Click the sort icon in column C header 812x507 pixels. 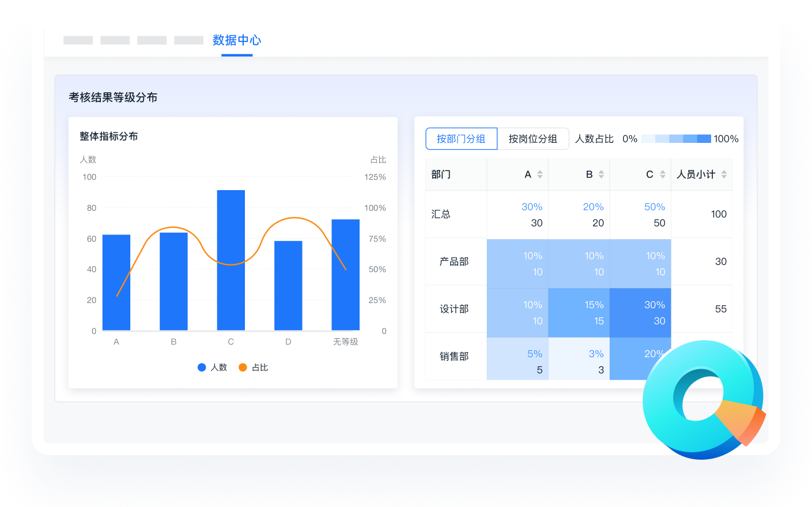pos(663,175)
